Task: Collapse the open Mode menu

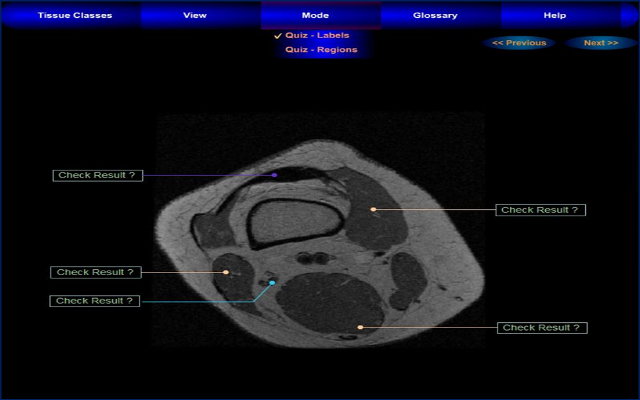Action: tap(315, 15)
